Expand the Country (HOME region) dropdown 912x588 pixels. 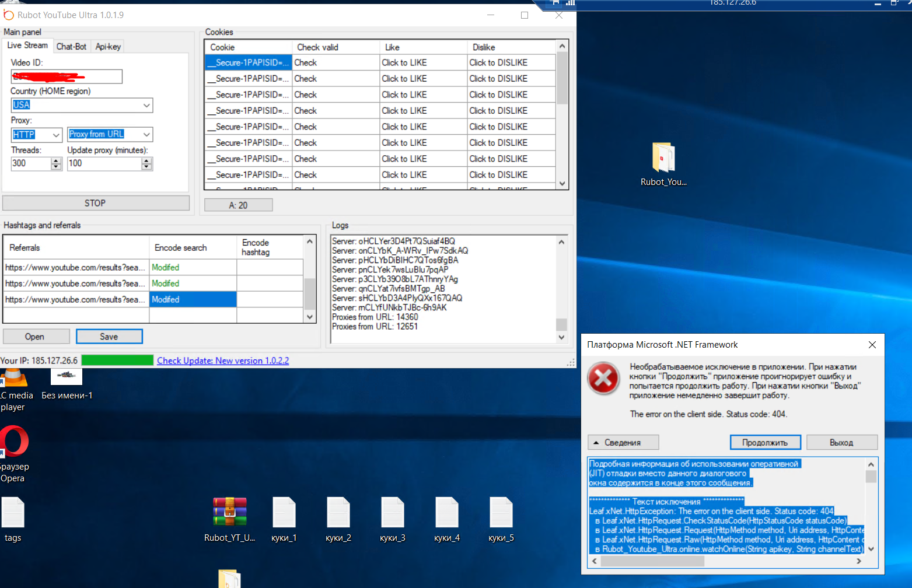pyautogui.click(x=146, y=105)
